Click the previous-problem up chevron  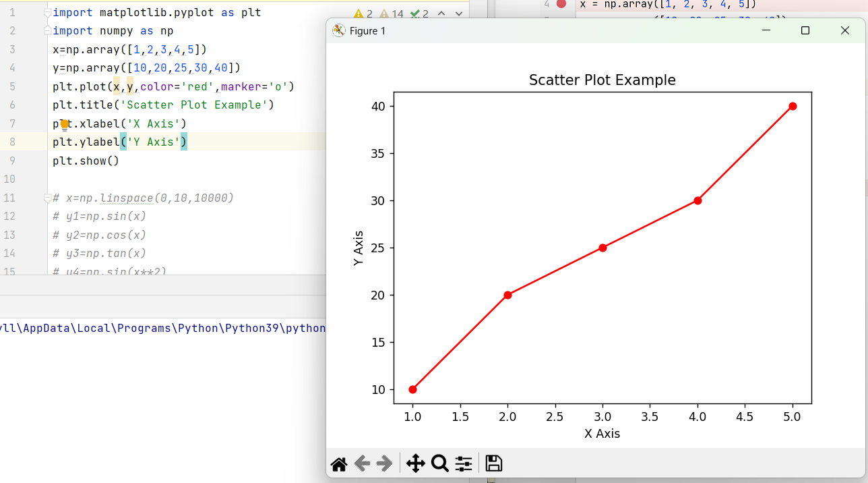tap(441, 13)
